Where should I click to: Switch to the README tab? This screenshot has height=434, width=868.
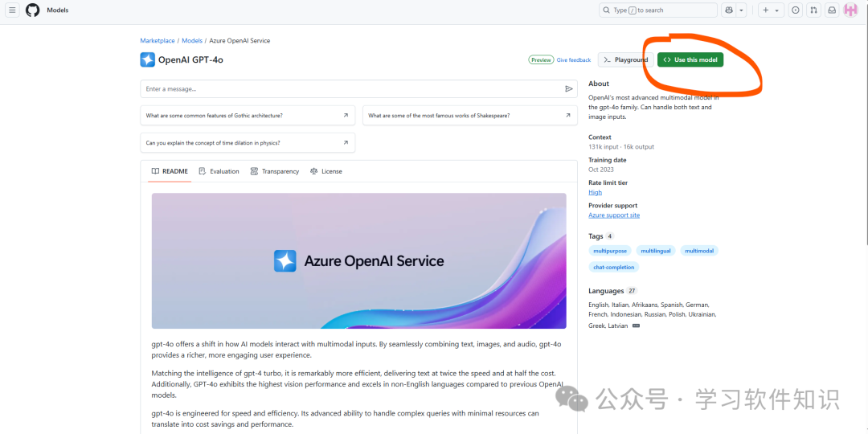click(x=170, y=172)
